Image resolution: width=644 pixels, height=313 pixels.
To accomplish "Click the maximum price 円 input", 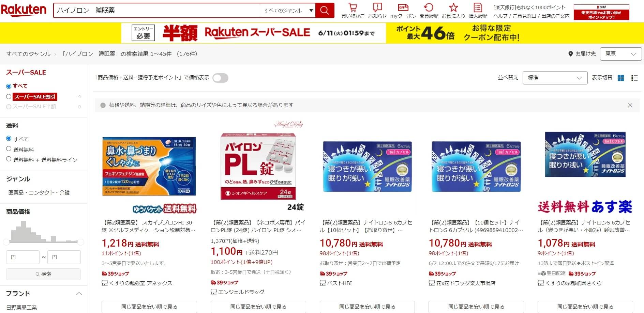I will pyautogui.click(x=64, y=257).
